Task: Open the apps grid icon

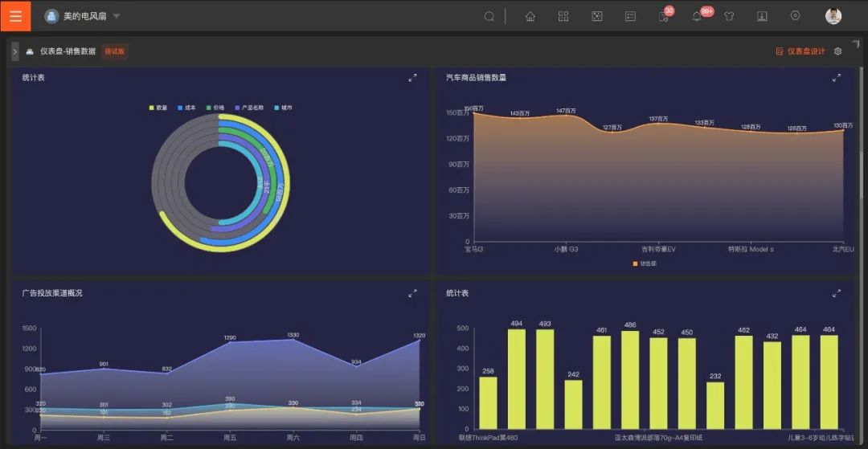Action: 563,16
